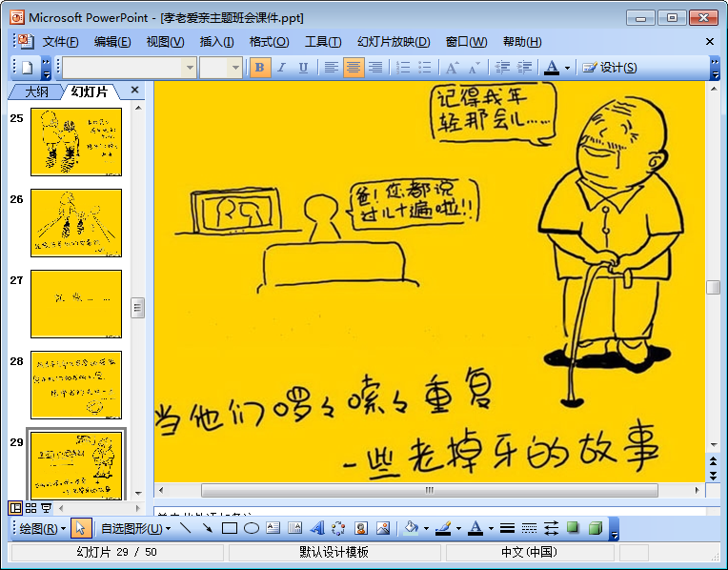
Task: Open font color dropdown arrow in formatting toolbar
Action: pyautogui.click(x=567, y=68)
